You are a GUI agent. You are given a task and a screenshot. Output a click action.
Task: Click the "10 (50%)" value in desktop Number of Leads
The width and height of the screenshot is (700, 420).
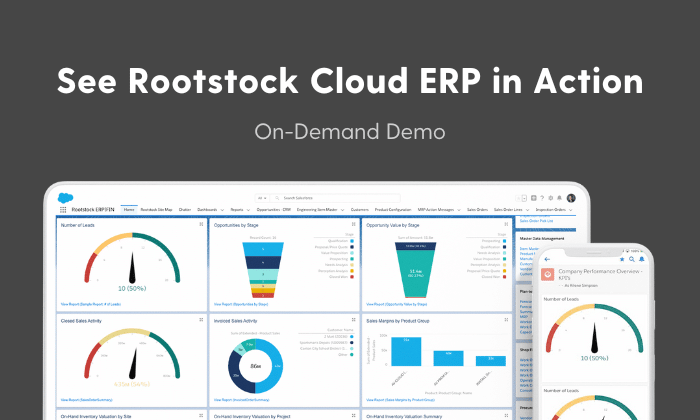132,289
